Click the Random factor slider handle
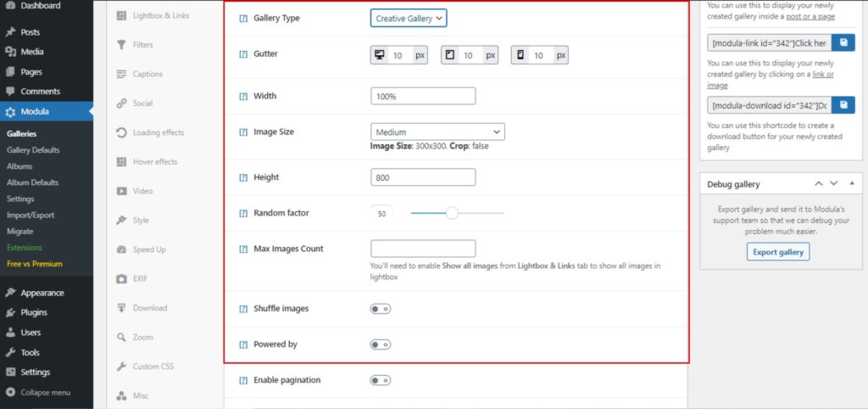The height and width of the screenshot is (409, 868). [x=452, y=213]
